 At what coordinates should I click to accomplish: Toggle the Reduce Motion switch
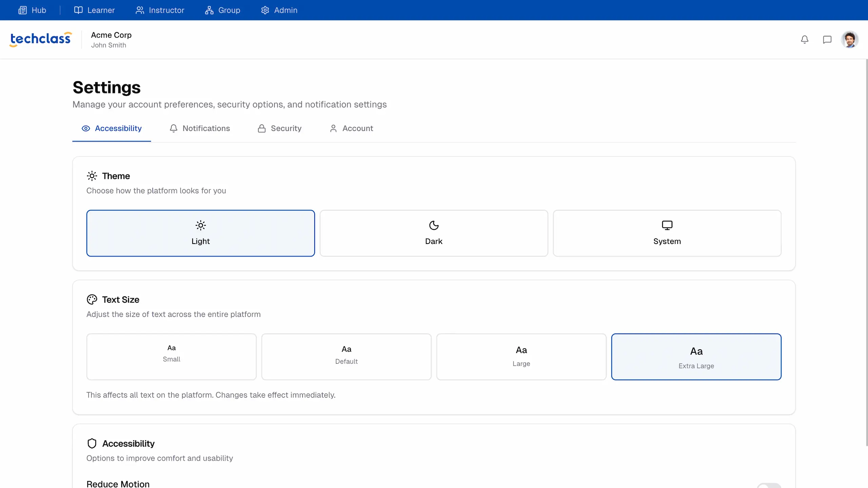769,485
